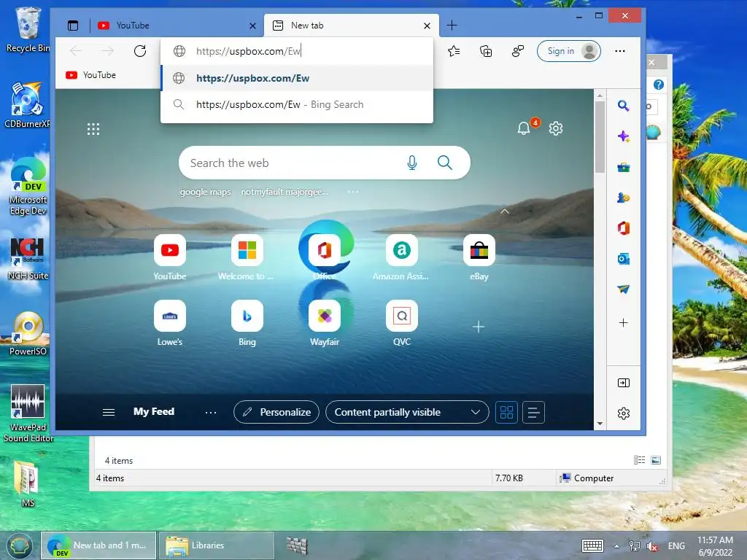This screenshot has height=560, width=747.
Task: Add a sidebar app with plus
Action: 623,323
